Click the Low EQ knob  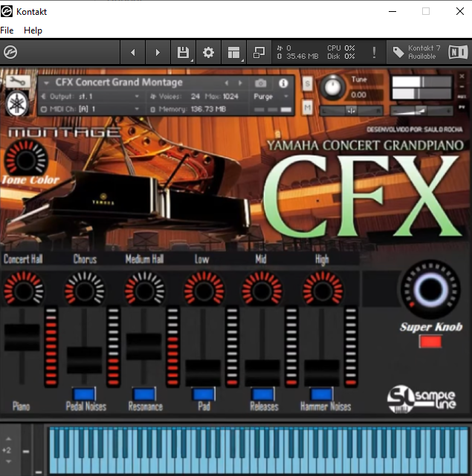coord(204,291)
